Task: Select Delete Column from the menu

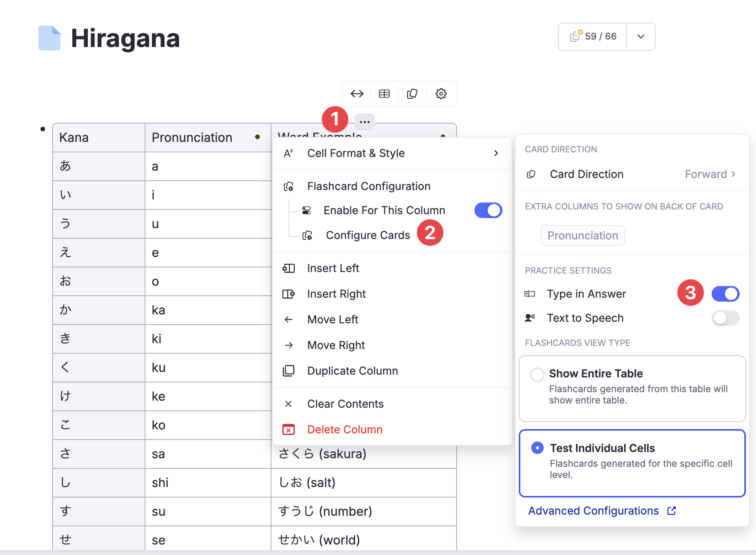Action: (345, 429)
